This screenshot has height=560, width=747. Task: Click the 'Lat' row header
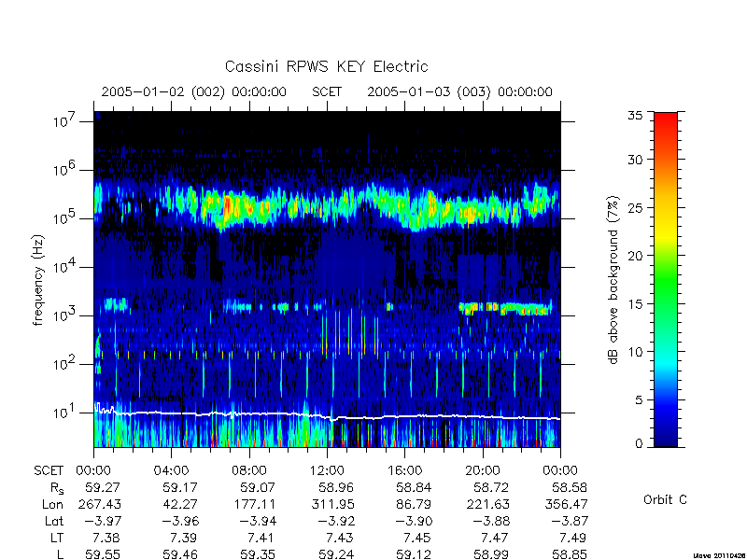tap(54, 521)
